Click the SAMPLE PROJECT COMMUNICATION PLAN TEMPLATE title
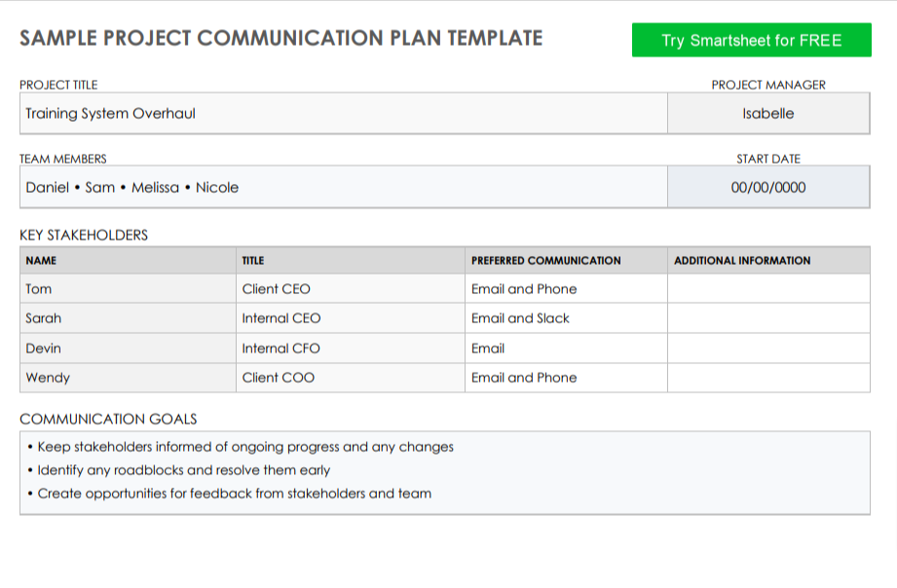Viewport: 897px width, 588px height. point(280,38)
